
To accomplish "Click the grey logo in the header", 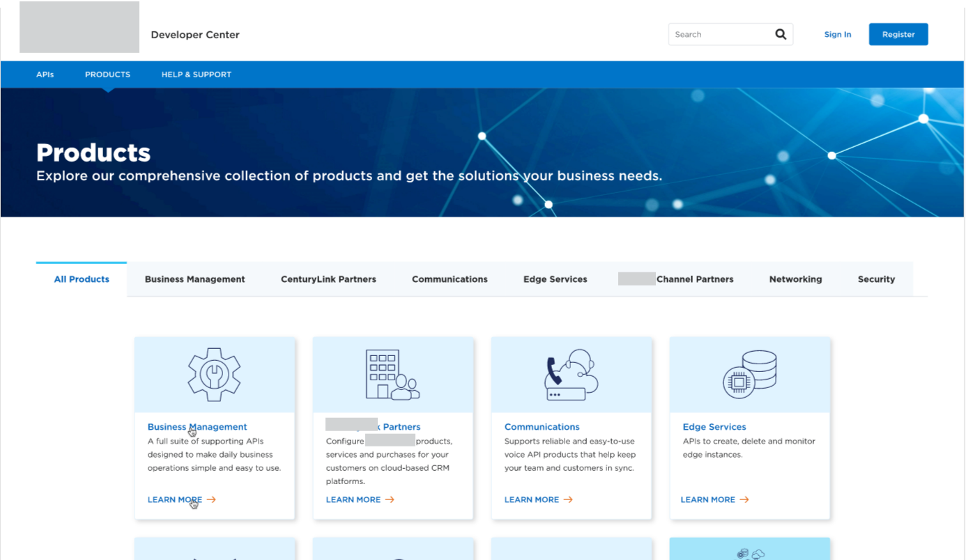I will coord(79,27).
